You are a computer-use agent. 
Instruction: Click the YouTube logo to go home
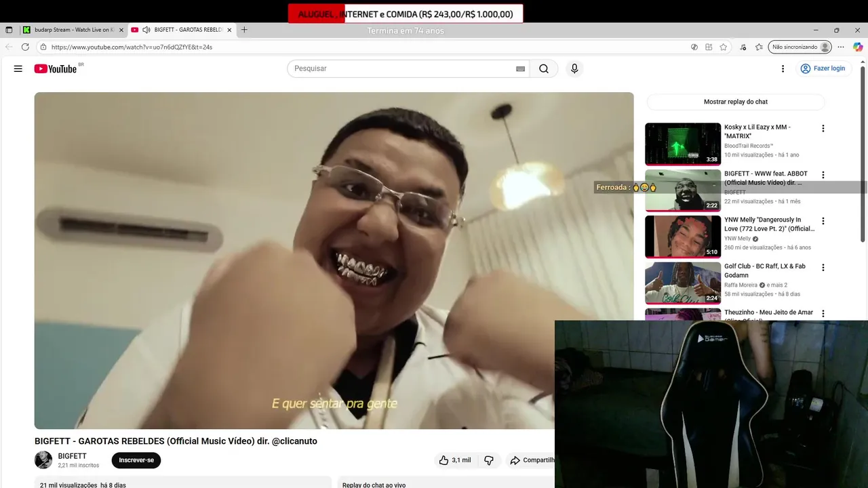pos(56,68)
